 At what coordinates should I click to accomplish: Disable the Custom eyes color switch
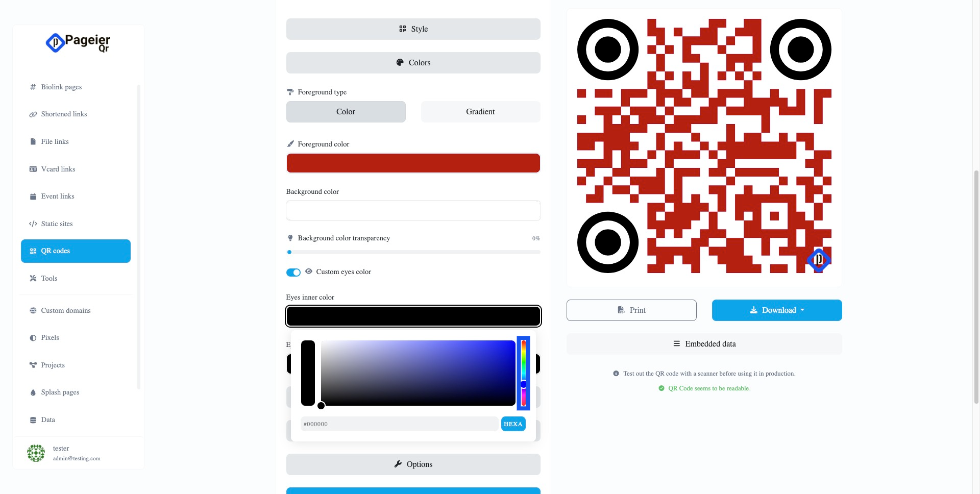293,273
